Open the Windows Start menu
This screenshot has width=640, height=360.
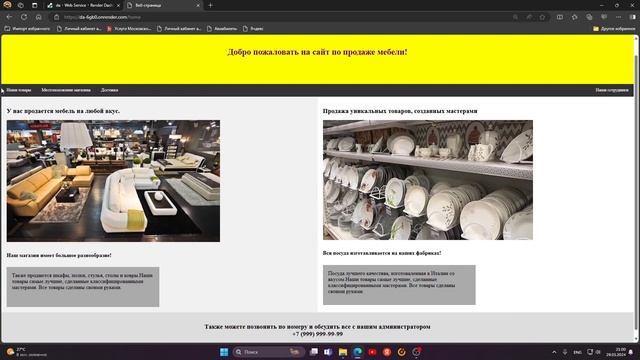224,352
